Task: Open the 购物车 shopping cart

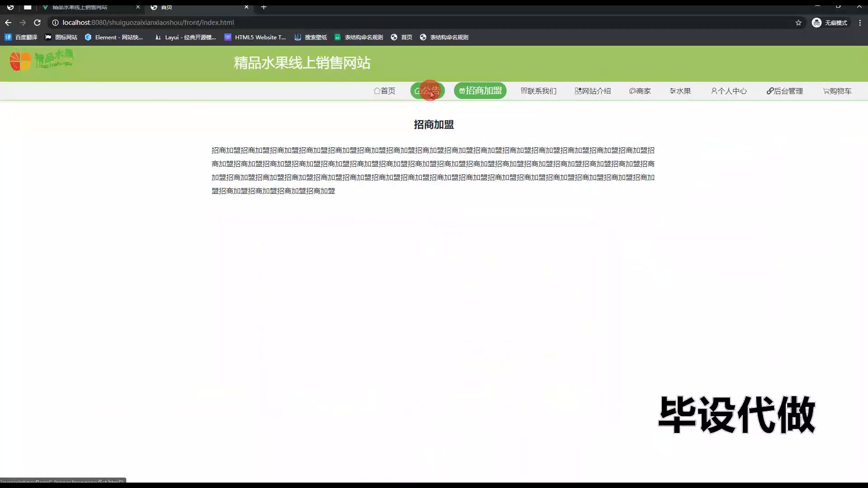Action: 837,91
